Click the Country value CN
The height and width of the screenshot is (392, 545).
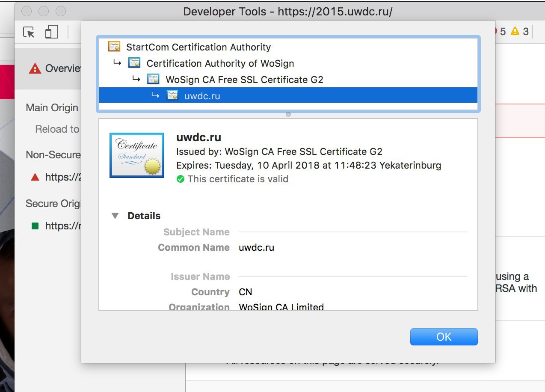point(246,292)
